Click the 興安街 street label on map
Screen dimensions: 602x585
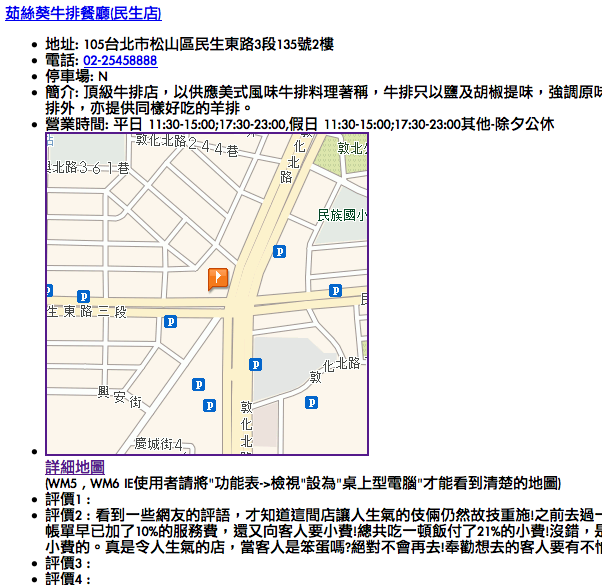tap(119, 397)
